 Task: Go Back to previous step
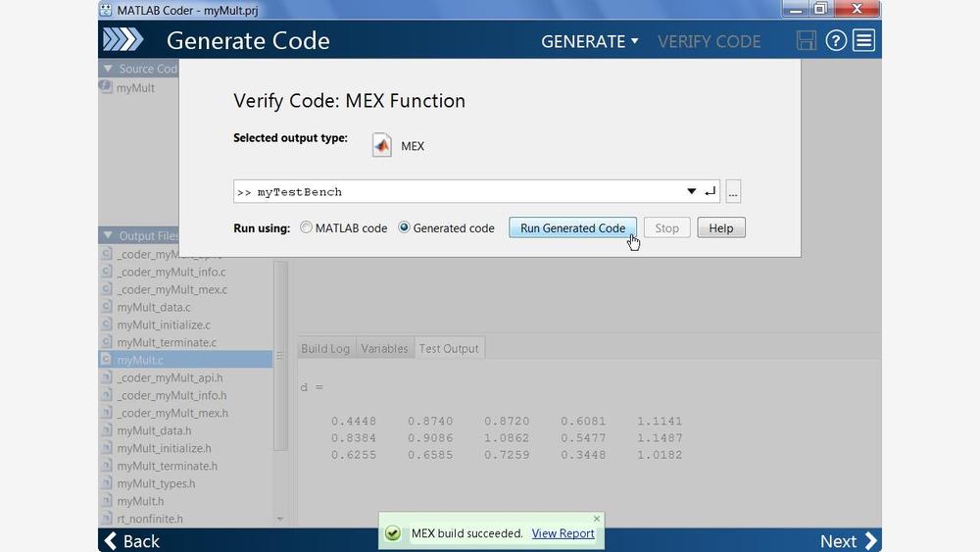click(132, 541)
